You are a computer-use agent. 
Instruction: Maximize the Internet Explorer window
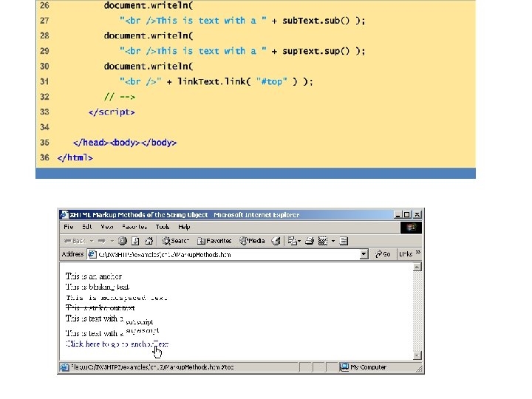(x=406, y=215)
